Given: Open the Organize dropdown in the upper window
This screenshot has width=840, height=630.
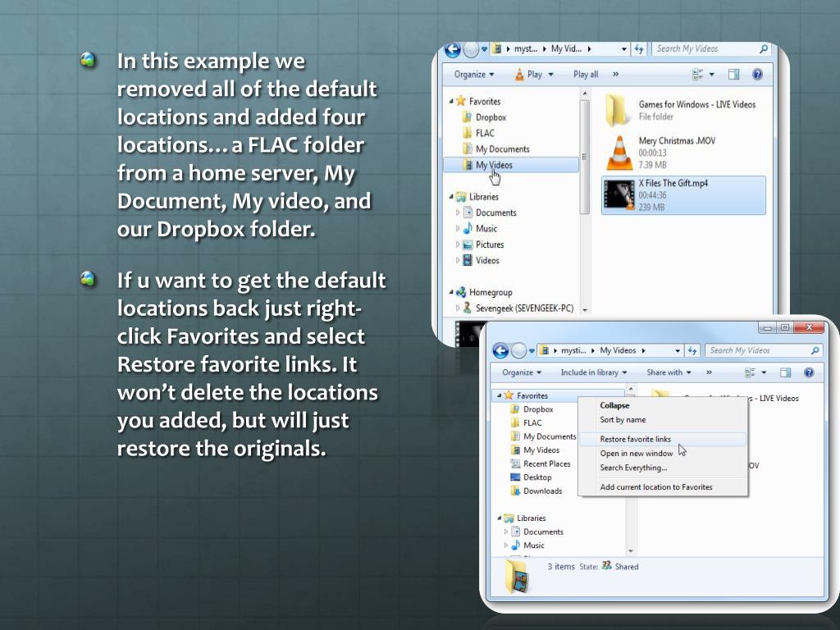Looking at the screenshot, I should 474,75.
